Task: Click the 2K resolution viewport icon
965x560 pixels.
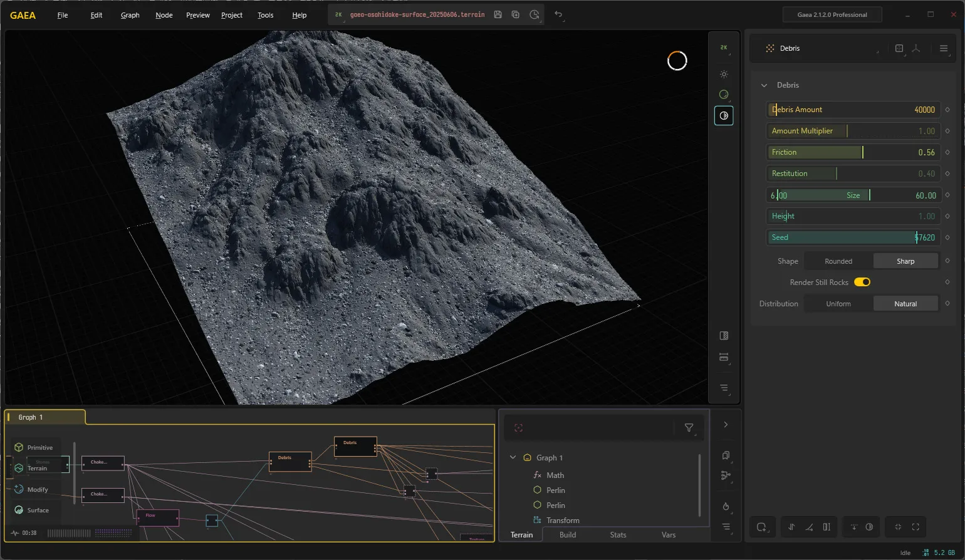Action: tap(724, 48)
